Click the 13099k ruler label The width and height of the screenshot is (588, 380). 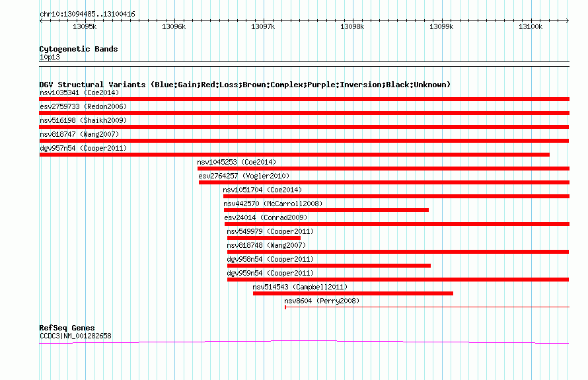441,26
